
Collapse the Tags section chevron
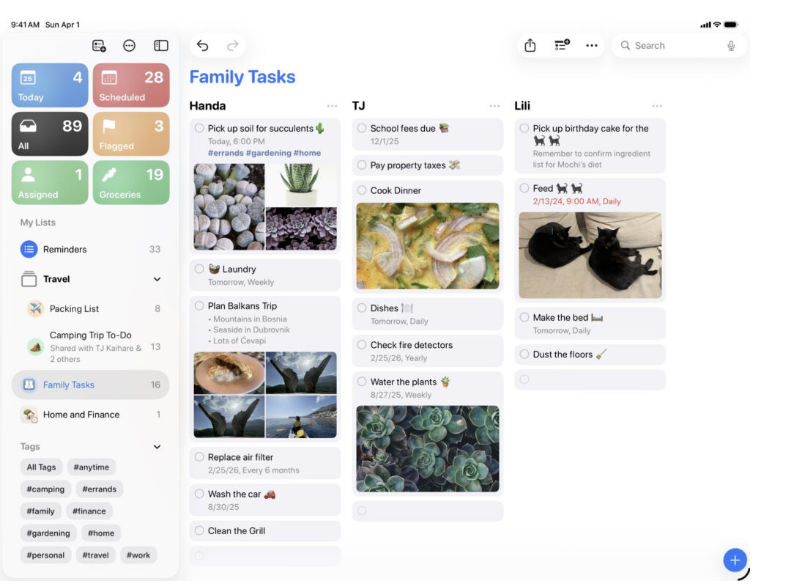157,447
